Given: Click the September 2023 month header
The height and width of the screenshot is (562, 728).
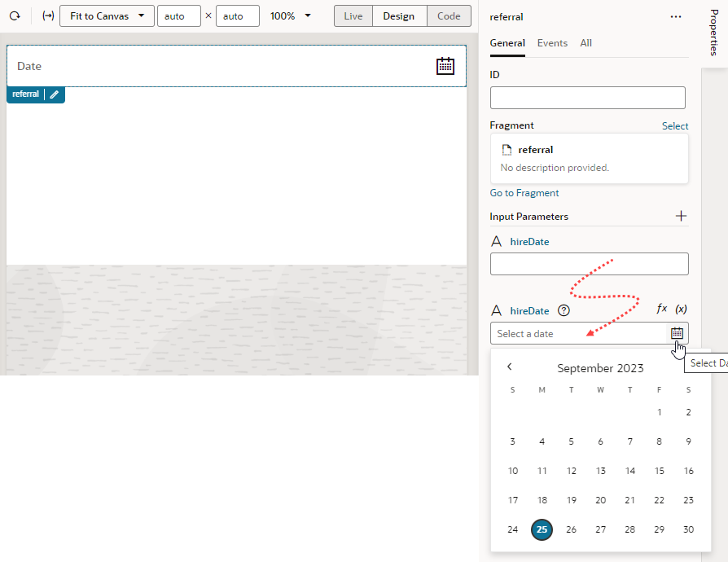Looking at the screenshot, I should click(600, 368).
